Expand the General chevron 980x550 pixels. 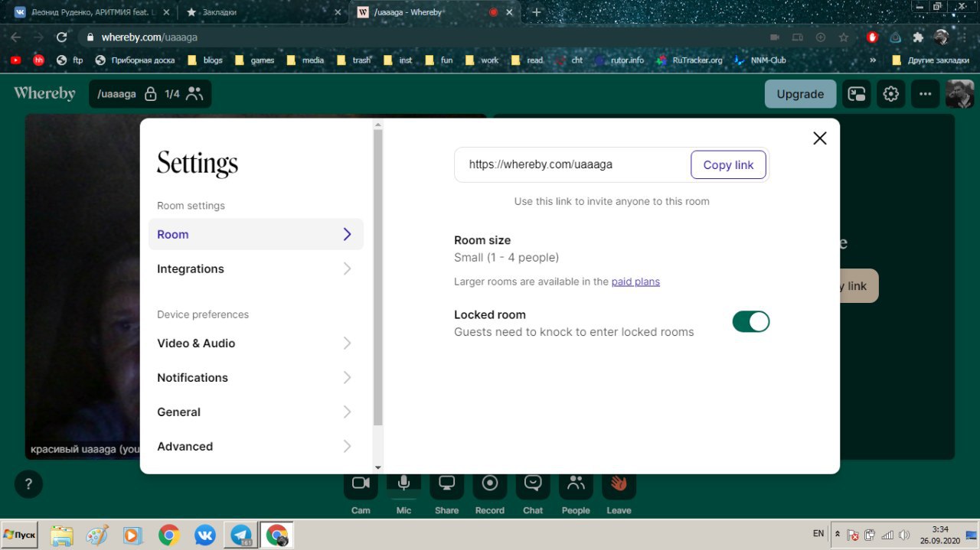coord(347,412)
